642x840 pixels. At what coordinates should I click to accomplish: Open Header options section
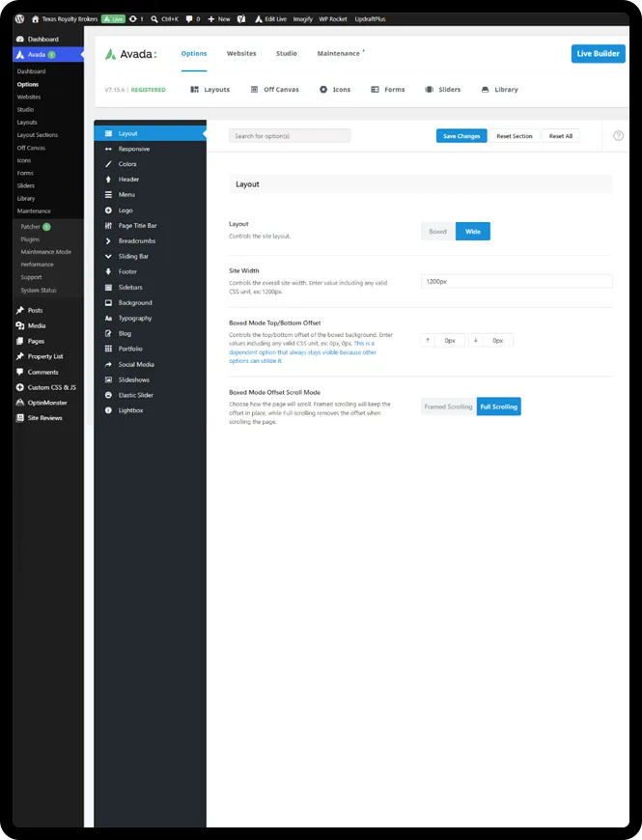[150, 180]
